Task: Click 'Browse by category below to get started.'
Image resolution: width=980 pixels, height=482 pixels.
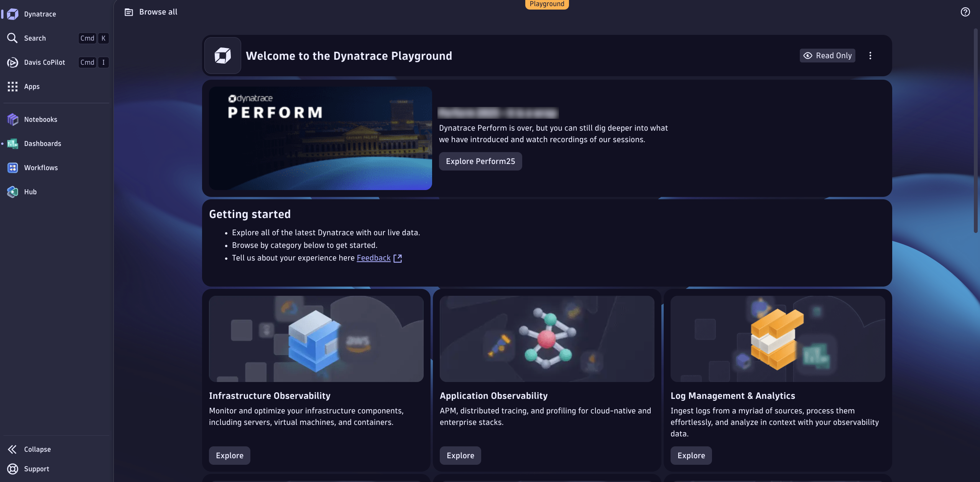Action: coord(305,245)
